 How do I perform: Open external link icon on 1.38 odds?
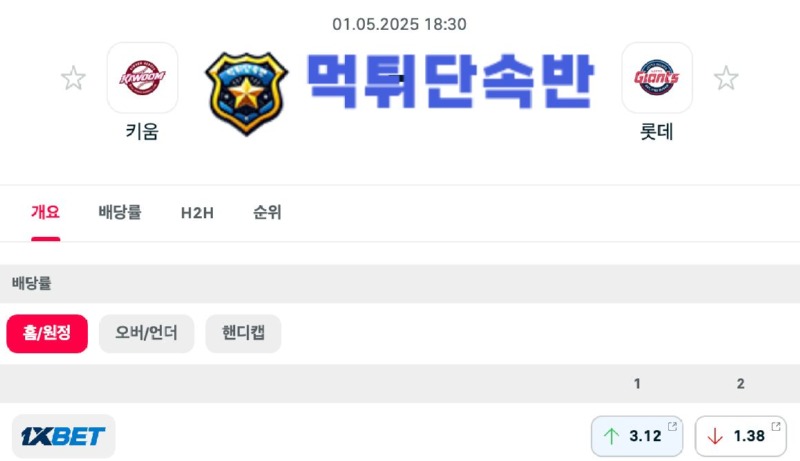tap(776, 426)
